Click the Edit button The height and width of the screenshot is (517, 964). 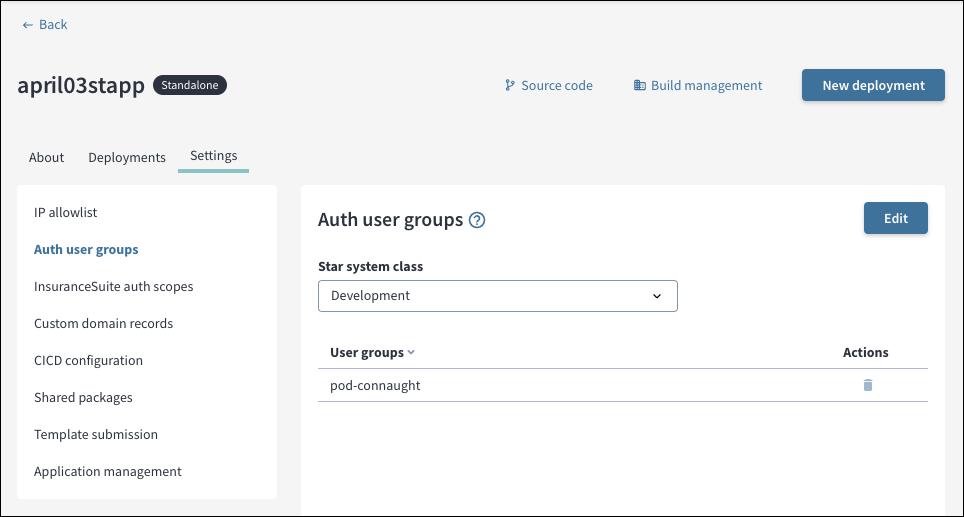pos(896,218)
